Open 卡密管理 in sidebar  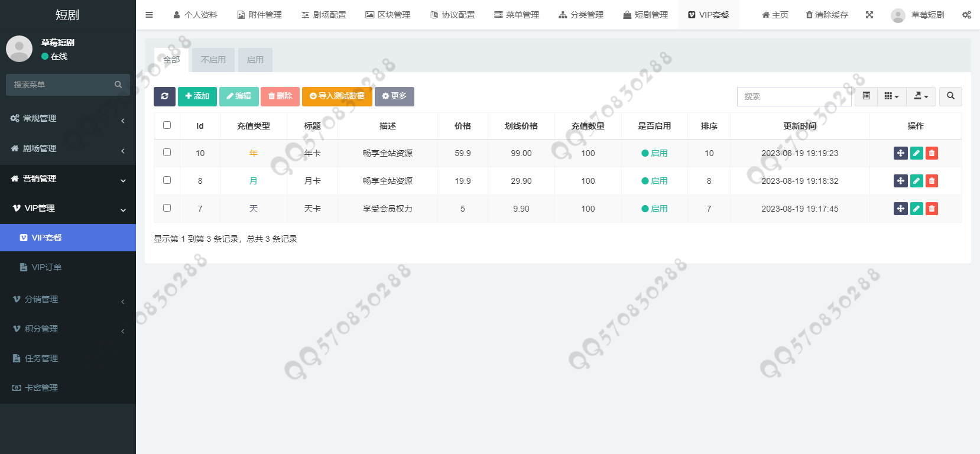coord(68,388)
